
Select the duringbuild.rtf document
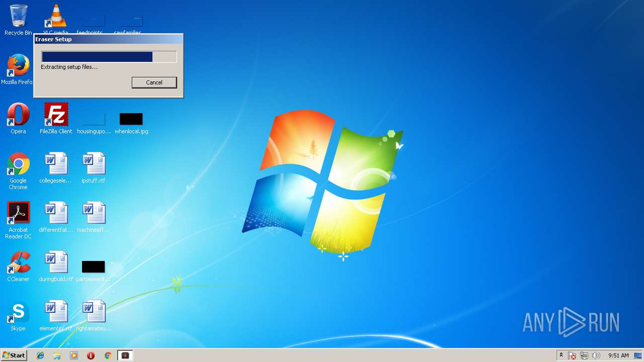[x=56, y=266]
